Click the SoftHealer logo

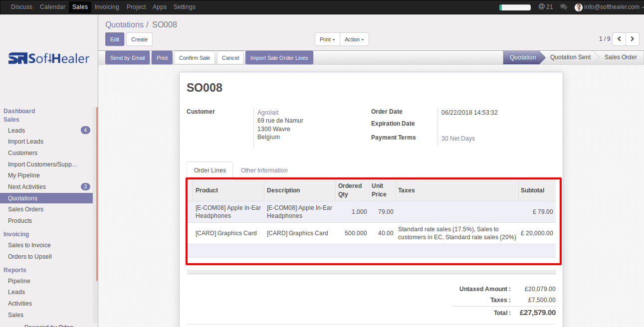(x=48, y=59)
